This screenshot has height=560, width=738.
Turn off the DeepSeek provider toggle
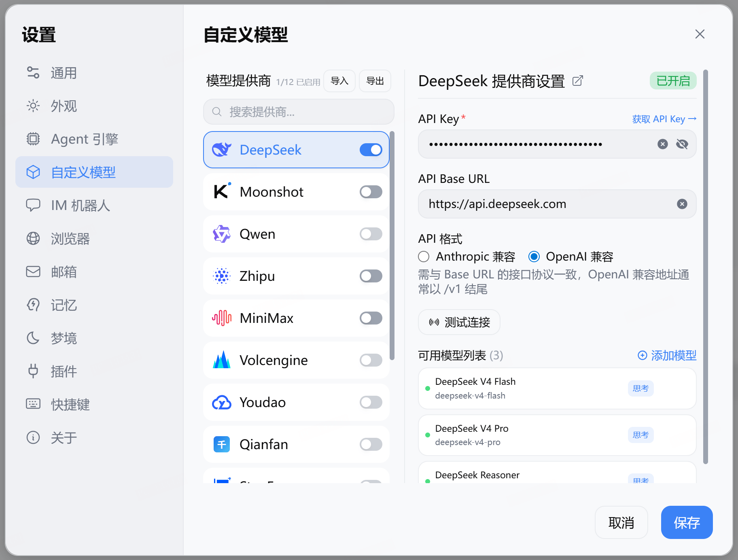(371, 150)
